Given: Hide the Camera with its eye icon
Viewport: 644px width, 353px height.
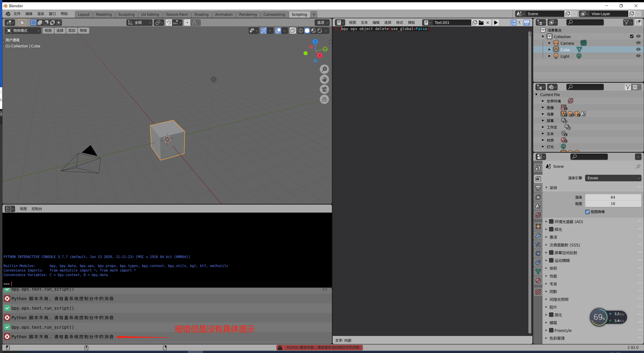Looking at the screenshot, I should point(638,43).
